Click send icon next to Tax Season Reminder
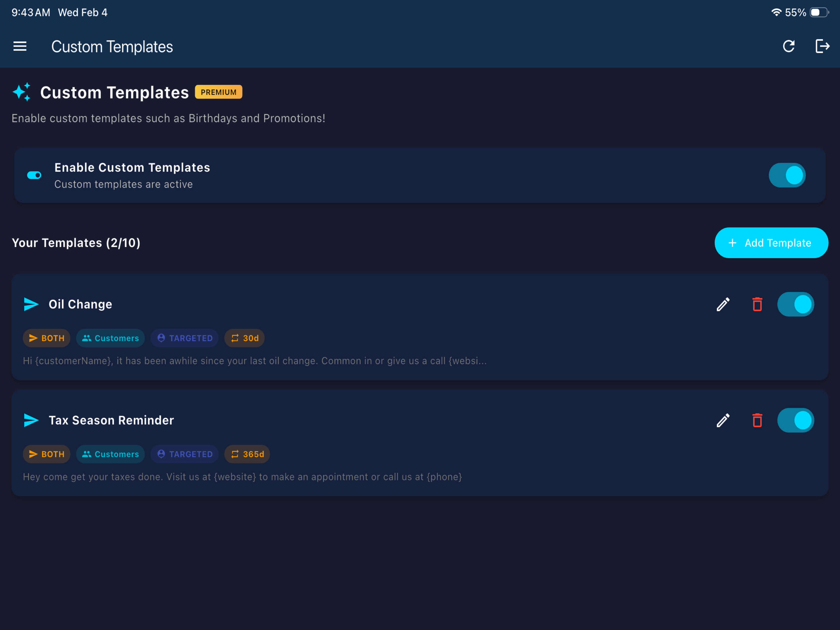The width and height of the screenshot is (840, 630). coord(31,420)
